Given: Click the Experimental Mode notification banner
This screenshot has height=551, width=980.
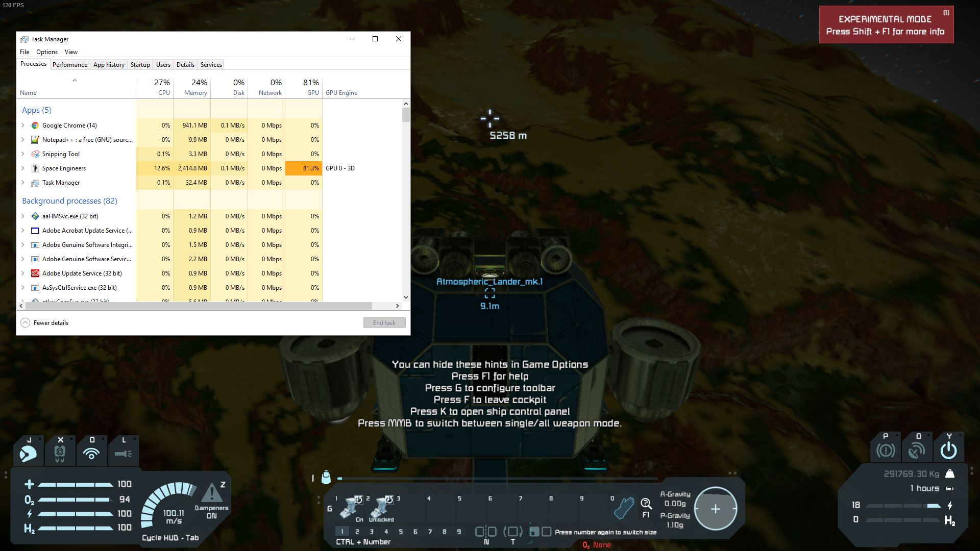Looking at the screenshot, I should 886,25.
